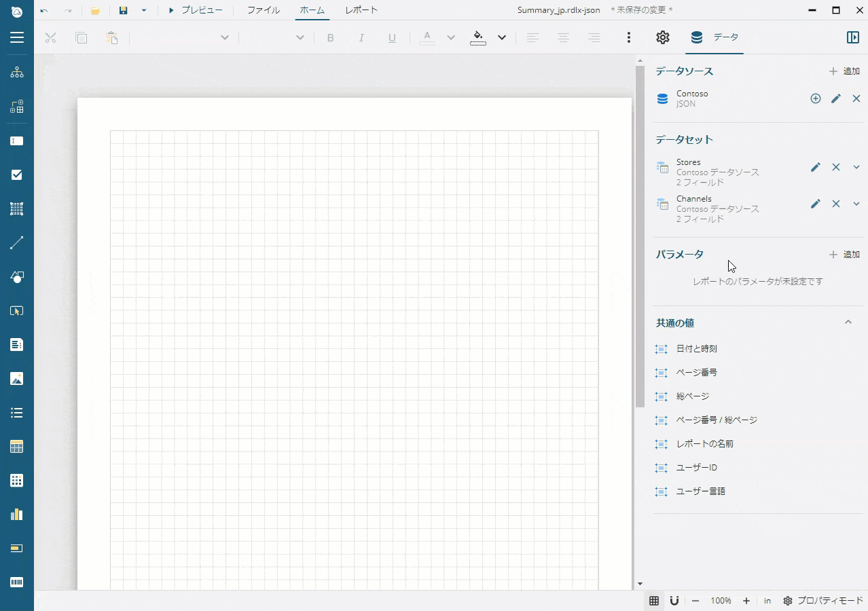Select the Chart tool

(x=16, y=514)
